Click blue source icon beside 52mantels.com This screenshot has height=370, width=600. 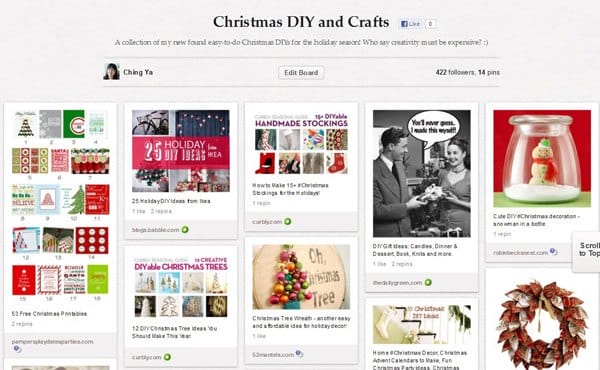[x=299, y=354]
